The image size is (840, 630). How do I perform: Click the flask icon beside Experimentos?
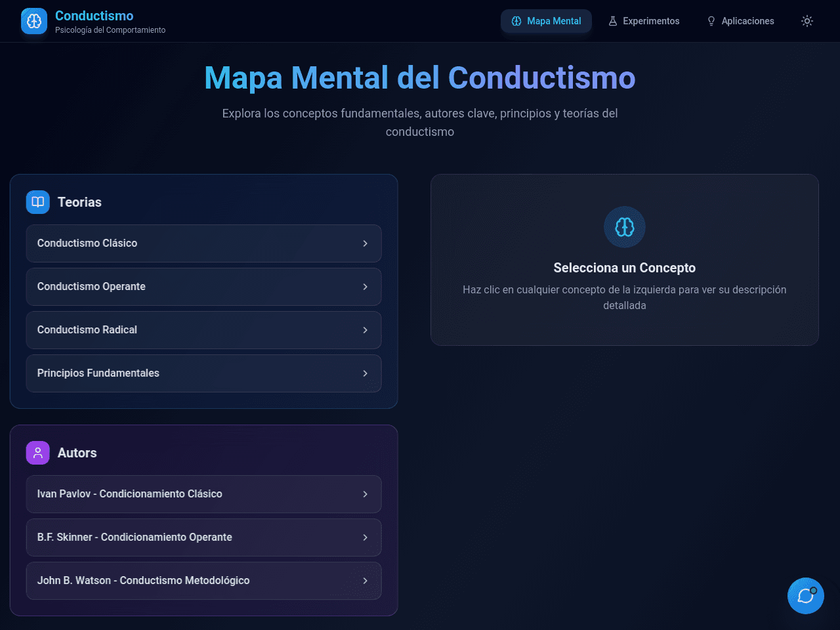[613, 21]
